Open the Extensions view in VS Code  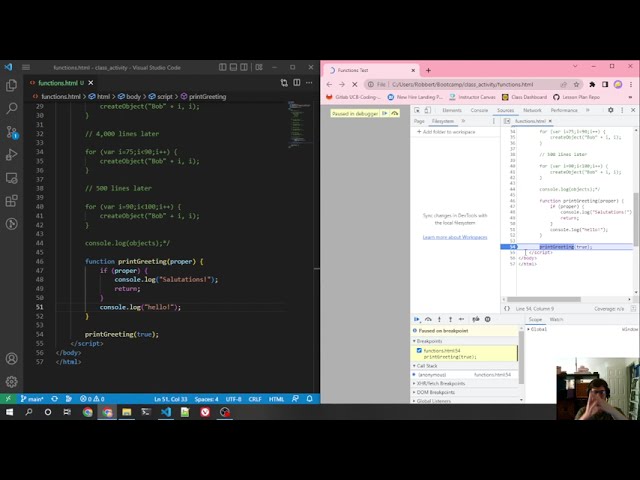11,201
